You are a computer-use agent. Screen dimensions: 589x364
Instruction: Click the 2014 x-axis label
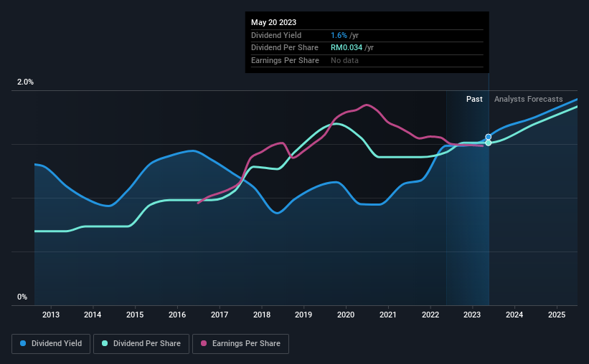(93, 315)
